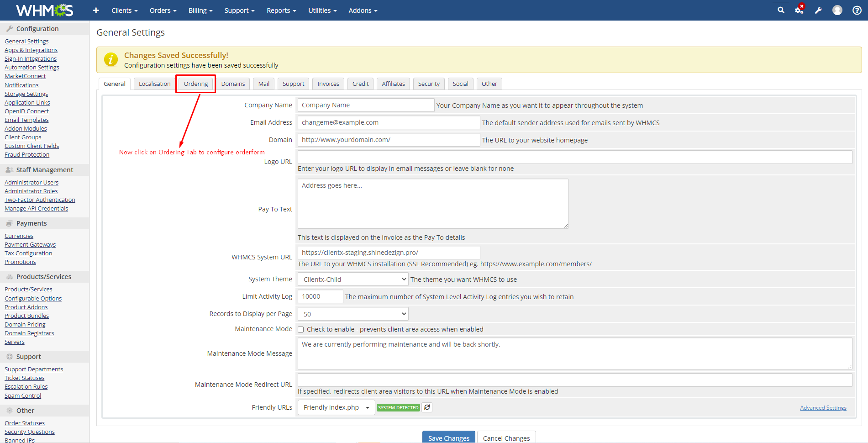Click the wrench configuration icon
Screen dimensions: 868x443
pos(818,10)
